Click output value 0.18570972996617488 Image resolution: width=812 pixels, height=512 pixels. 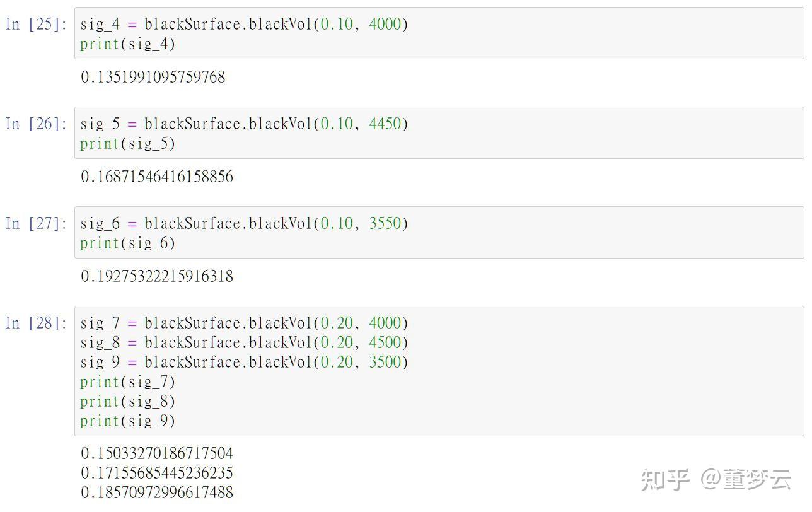click(x=157, y=493)
